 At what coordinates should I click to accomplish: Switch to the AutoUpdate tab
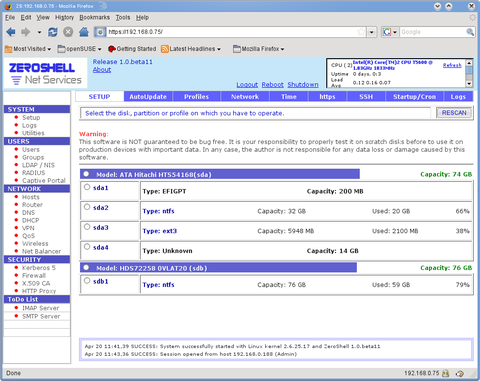pos(148,97)
